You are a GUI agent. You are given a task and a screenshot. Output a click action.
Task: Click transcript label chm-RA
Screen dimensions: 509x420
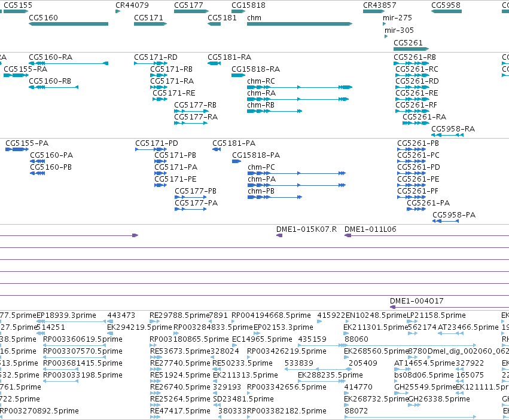pos(261,93)
